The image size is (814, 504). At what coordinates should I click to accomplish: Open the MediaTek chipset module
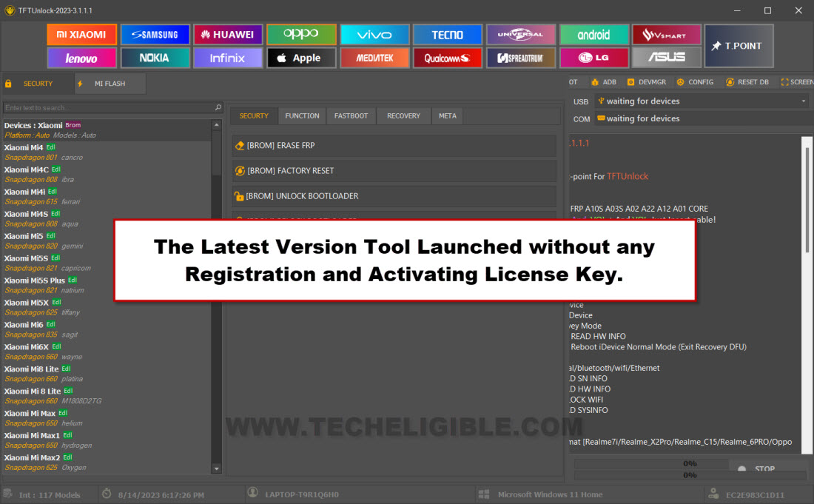(374, 58)
